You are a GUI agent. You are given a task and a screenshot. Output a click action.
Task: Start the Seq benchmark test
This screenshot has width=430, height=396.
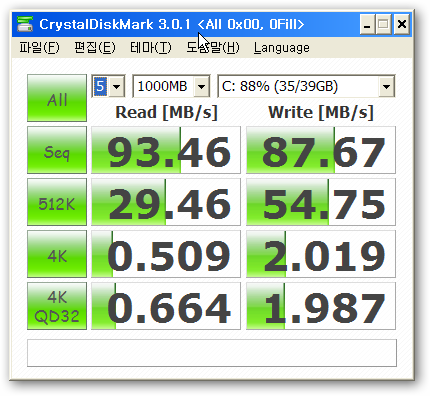tap(57, 150)
